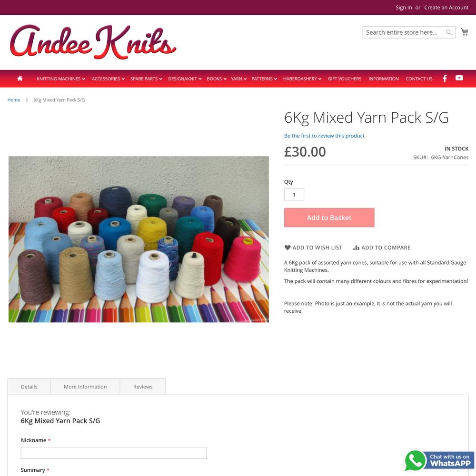
Task: Open the YouTube channel icon
Action: point(459,78)
